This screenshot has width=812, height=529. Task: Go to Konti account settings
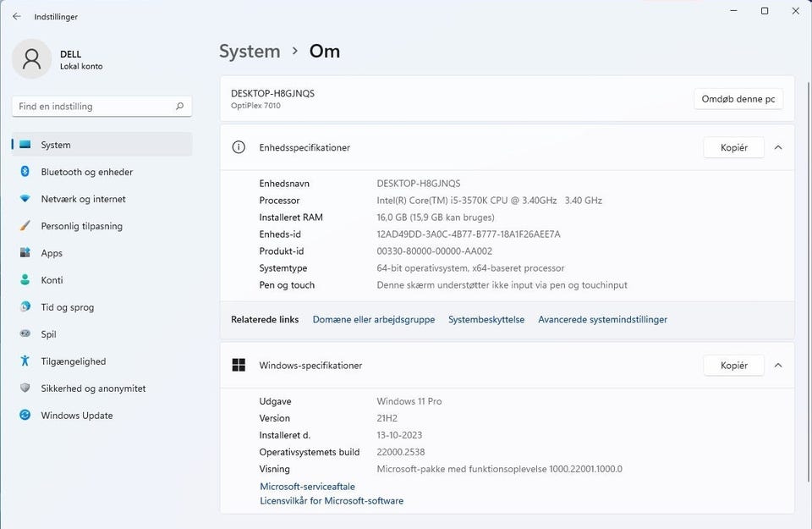pos(52,280)
